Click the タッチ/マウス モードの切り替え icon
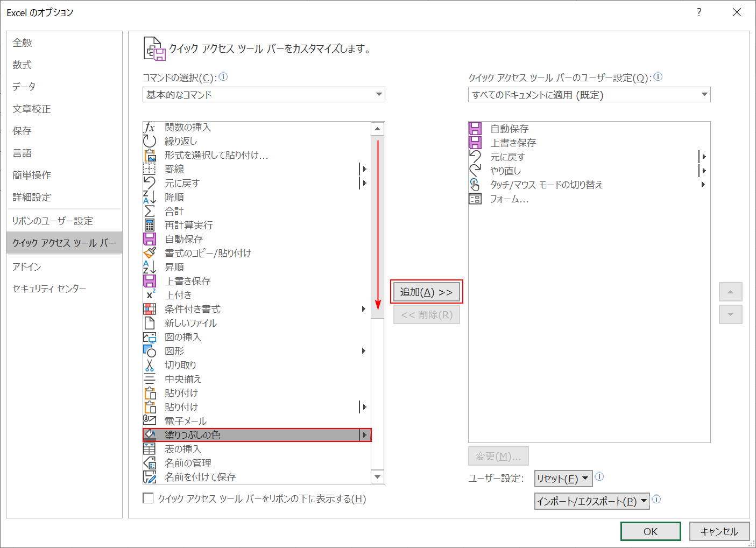This screenshot has height=548, width=756. click(x=475, y=184)
